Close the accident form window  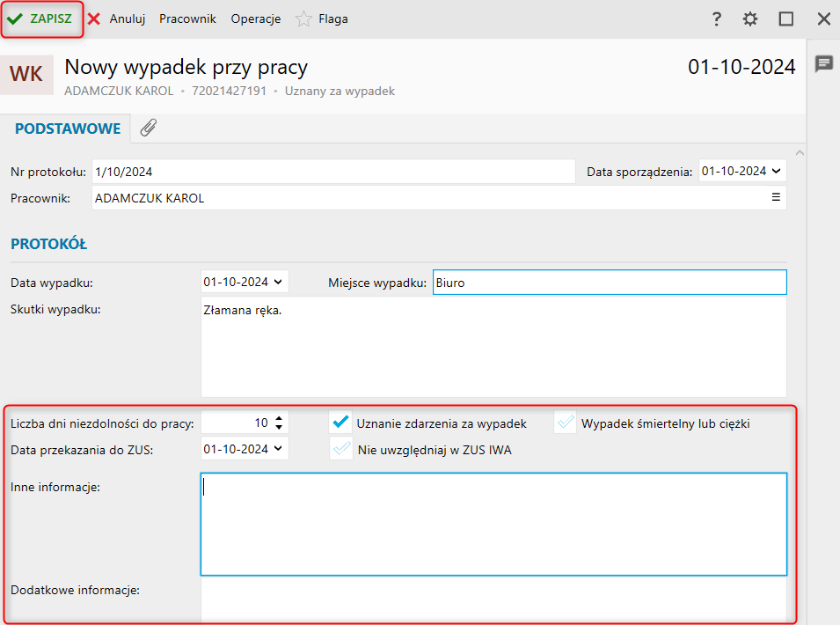tap(824, 19)
